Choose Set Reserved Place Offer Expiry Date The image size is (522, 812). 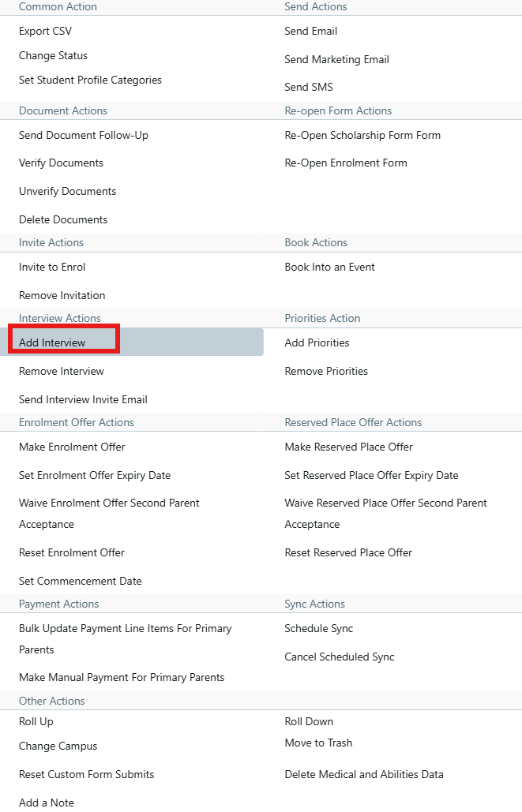pos(371,476)
